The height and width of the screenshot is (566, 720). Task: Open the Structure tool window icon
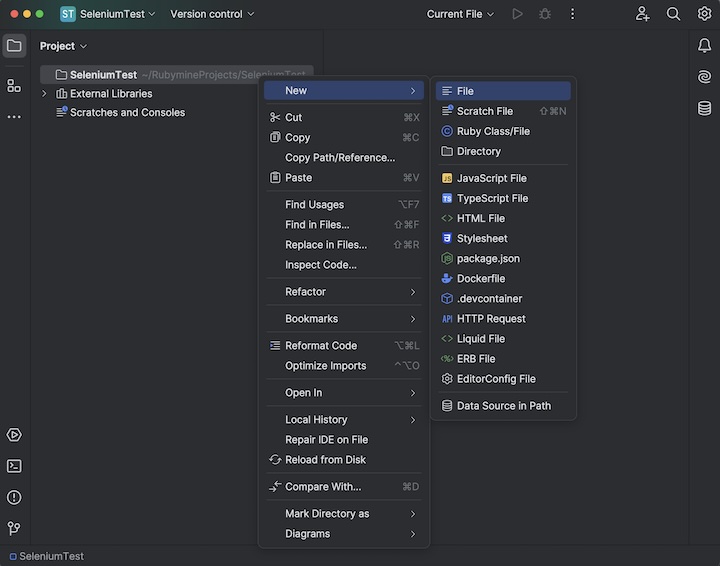(x=14, y=86)
